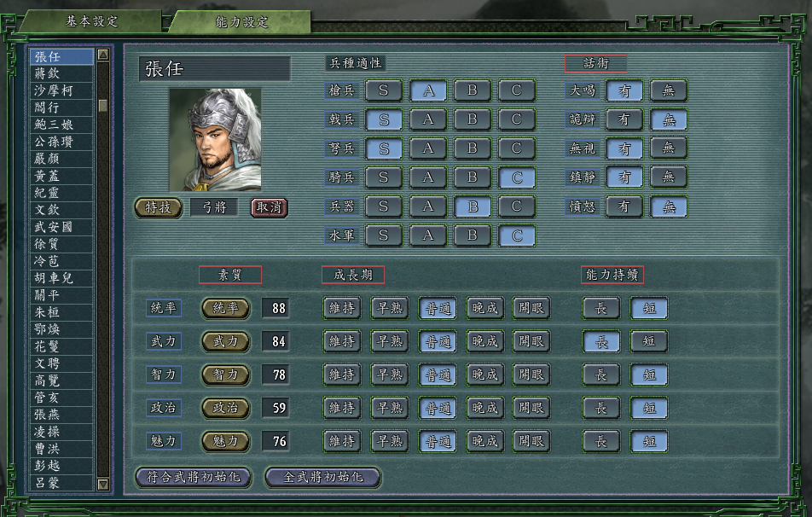This screenshot has height=517, width=812.
Task: Choose 呂蒙 at the list bottom
Action: [x=61, y=483]
